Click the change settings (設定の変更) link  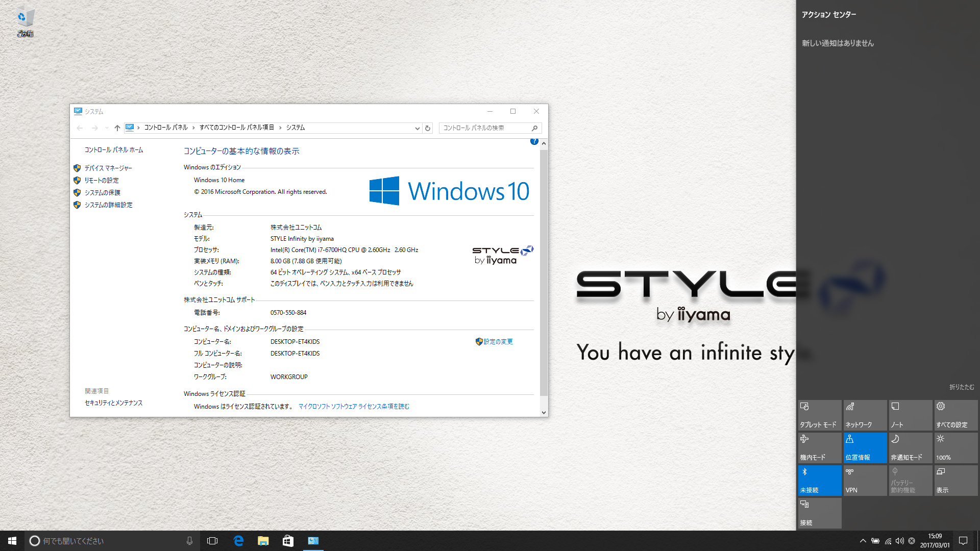498,341
